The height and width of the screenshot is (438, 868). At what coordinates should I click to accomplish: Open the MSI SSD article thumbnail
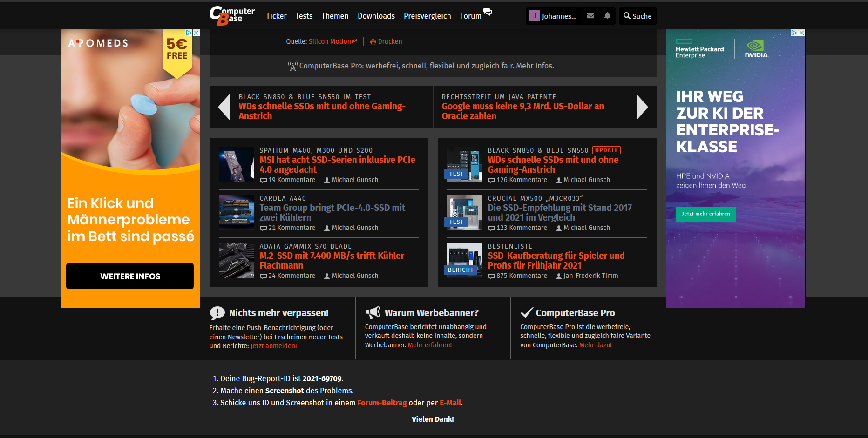(x=236, y=164)
